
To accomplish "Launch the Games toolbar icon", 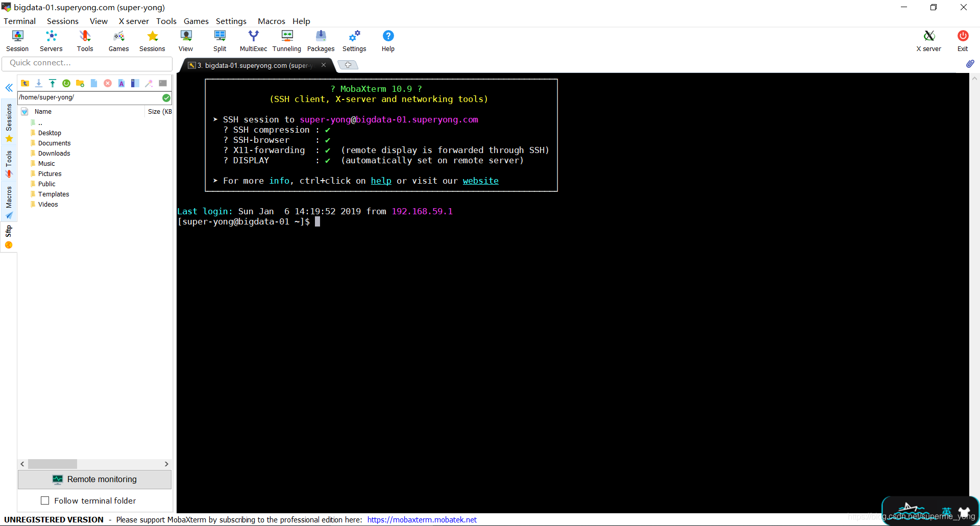I will coord(118,41).
